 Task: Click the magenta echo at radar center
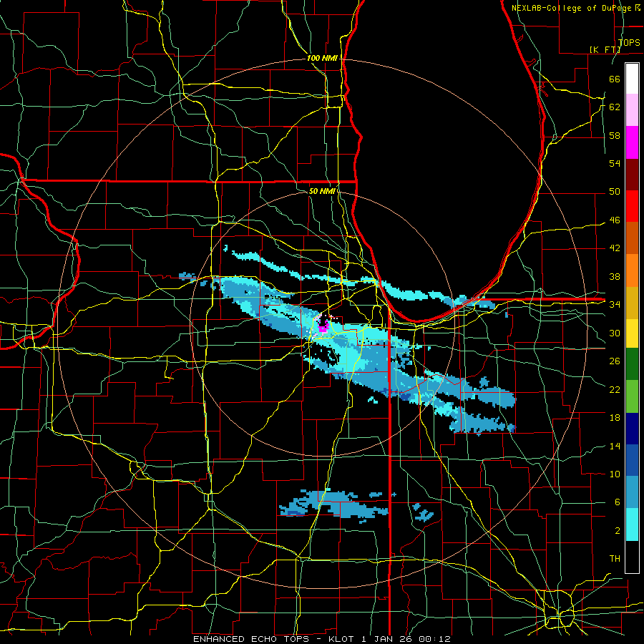click(323, 326)
